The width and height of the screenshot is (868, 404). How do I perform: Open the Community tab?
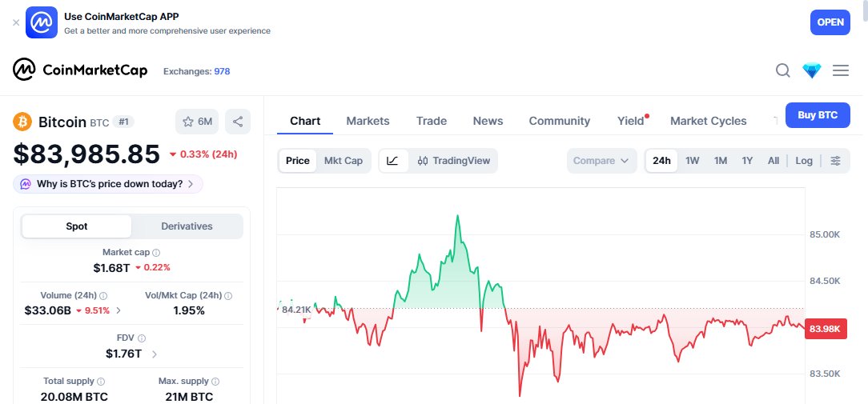(x=559, y=121)
